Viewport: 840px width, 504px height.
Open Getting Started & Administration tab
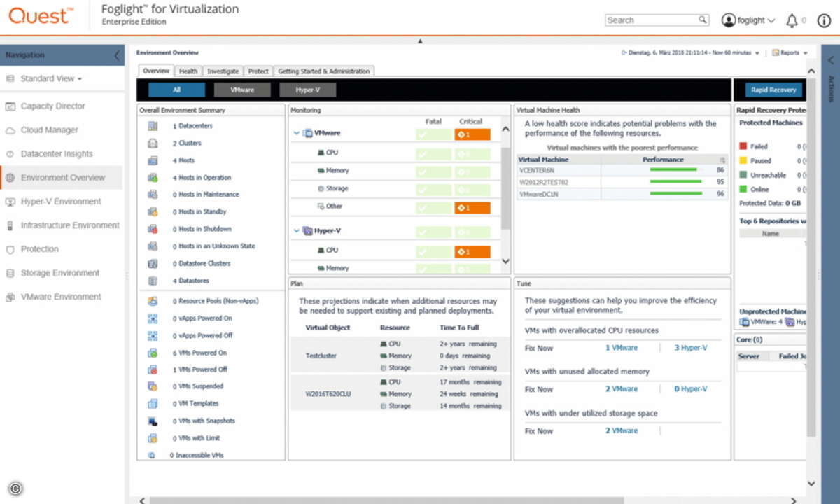(323, 71)
